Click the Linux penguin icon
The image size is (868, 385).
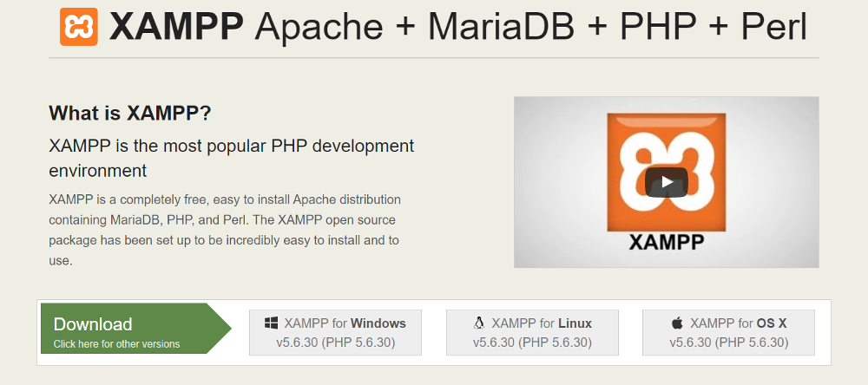[479, 323]
